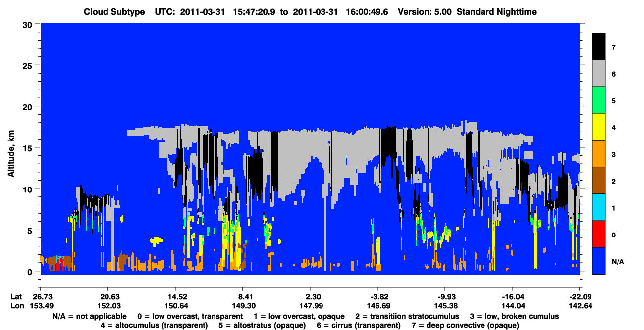Click legend text '3 = low, broken cumulus'
This screenshot has width=644, height=330.
pos(515,316)
